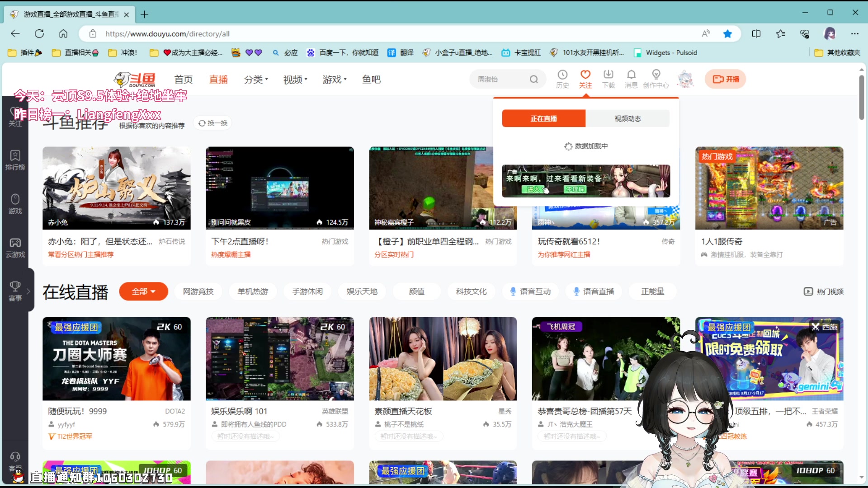The image size is (868, 488).
Task: Click the 开播 start streaming button
Action: [x=725, y=79]
